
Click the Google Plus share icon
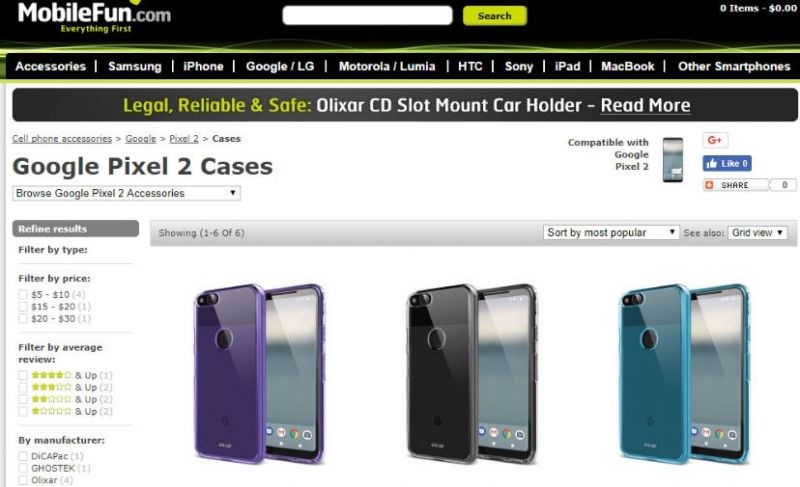[x=715, y=140]
